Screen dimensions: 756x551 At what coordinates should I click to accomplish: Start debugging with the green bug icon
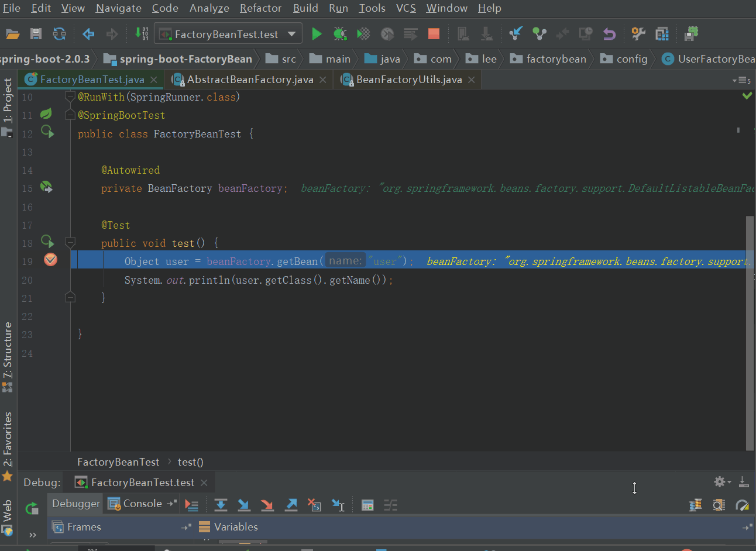point(340,34)
